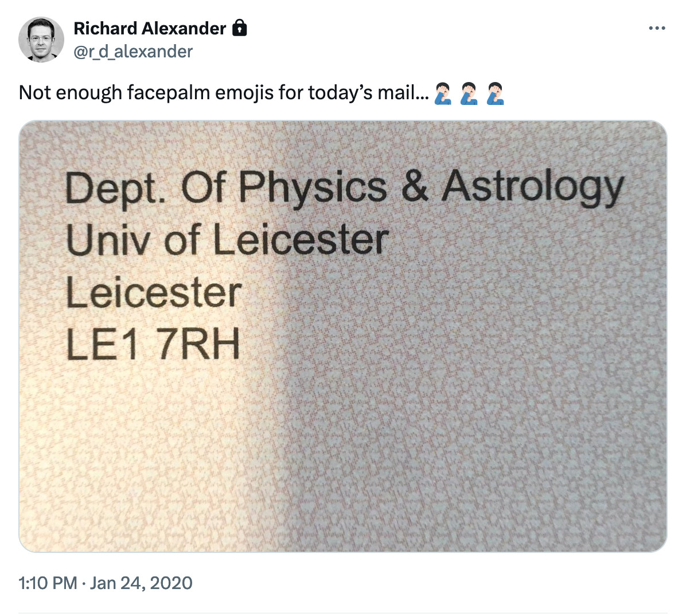The image size is (686, 616).
Task: Click the word Astrology in the photo
Action: (x=532, y=188)
